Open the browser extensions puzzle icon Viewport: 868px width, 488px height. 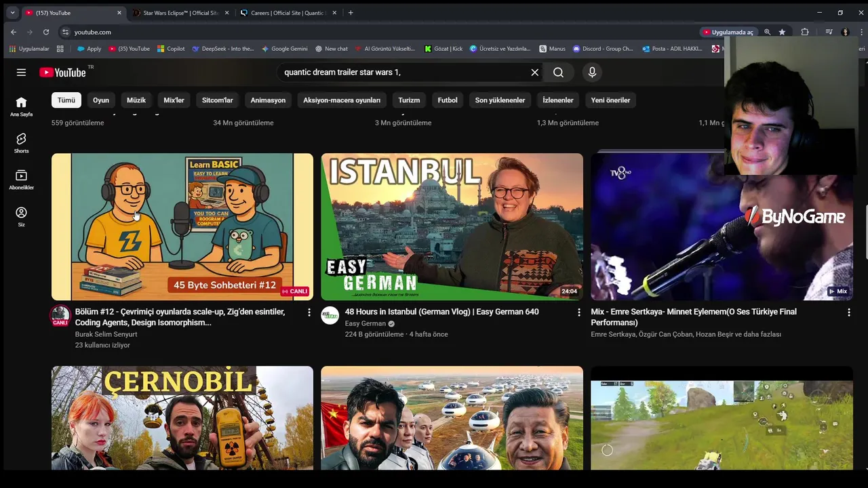coord(805,32)
